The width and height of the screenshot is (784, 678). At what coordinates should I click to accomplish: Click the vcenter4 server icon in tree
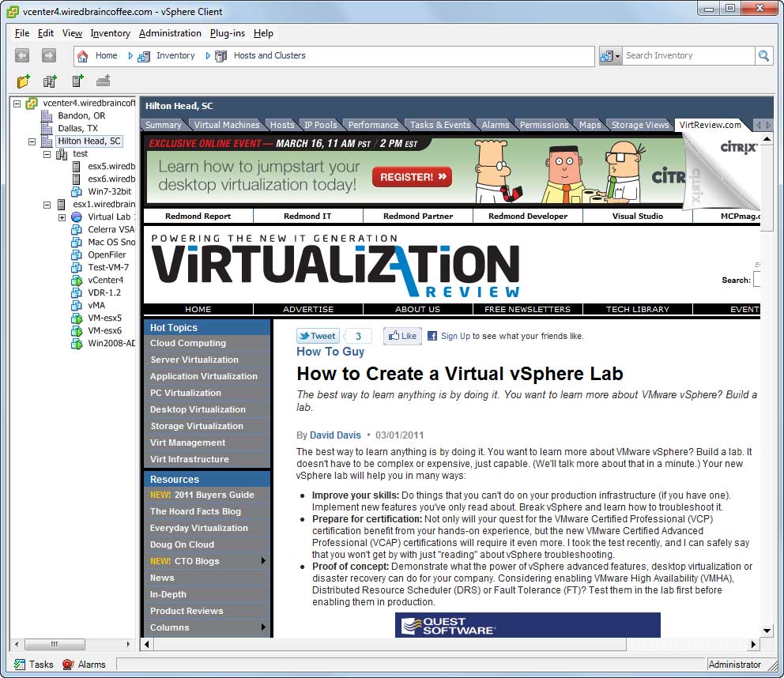tap(32, 103)
